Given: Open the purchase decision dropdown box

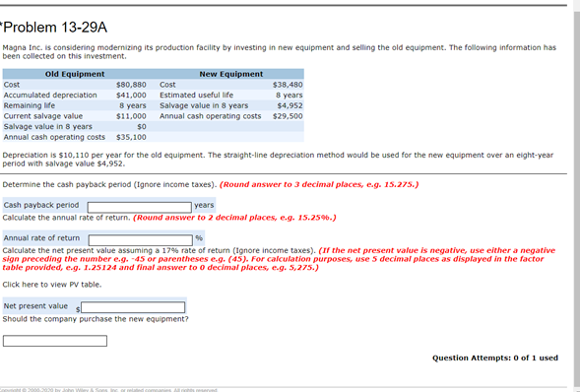Looking at the screenshot, I should (x=55, y=341).
